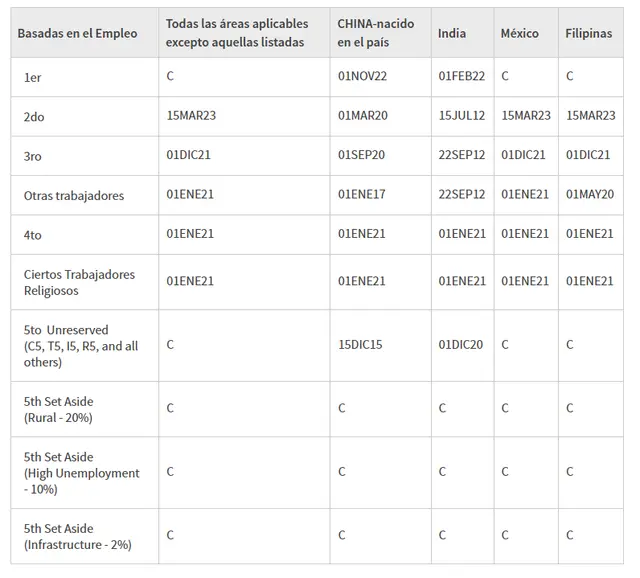Click the "Ciertos Trabajadores Religiosos" row label

click(x=79, y=282)
